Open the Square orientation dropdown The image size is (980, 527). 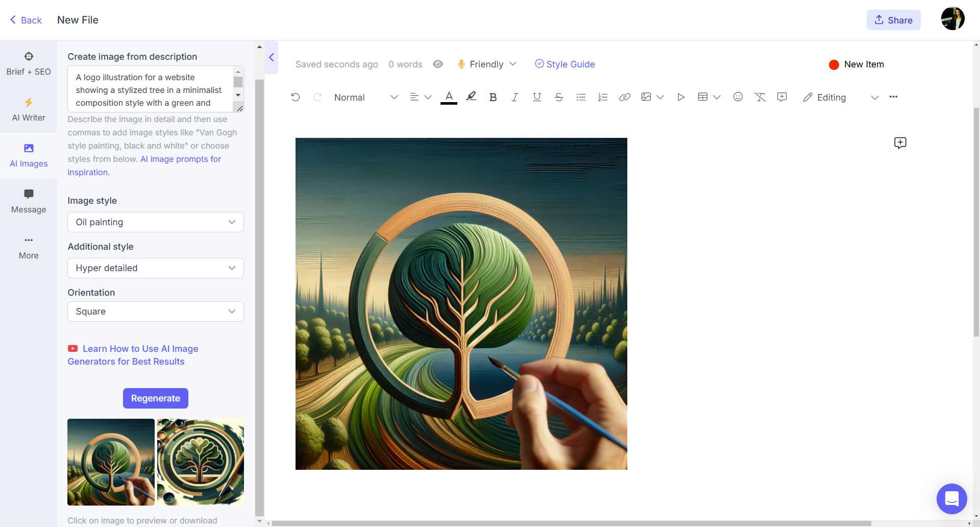tap(156, 312)
